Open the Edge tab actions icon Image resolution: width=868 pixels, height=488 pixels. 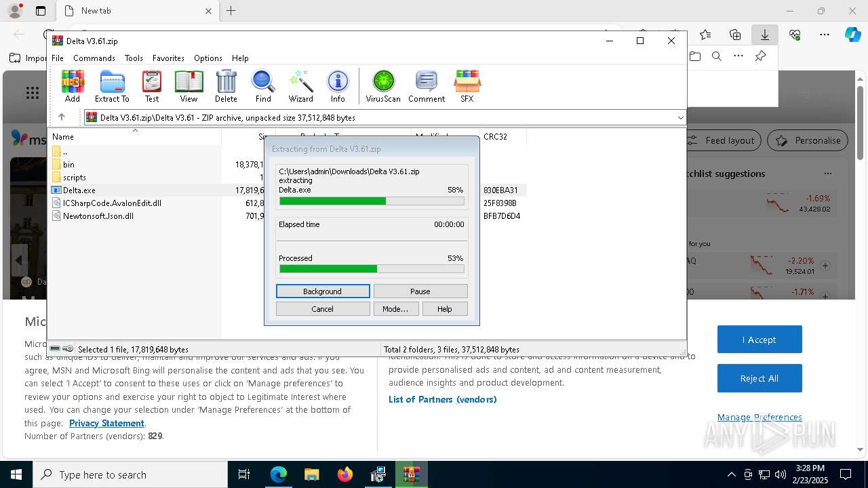tap(41, 11)
